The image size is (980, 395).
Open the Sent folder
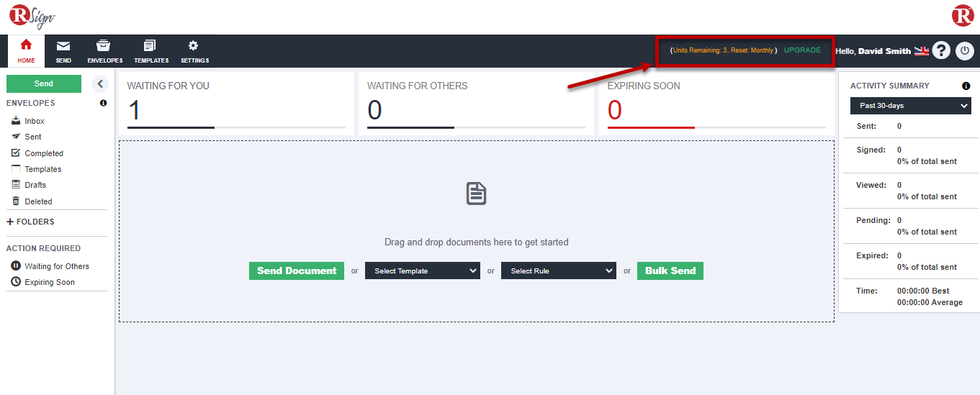point(33,137)
